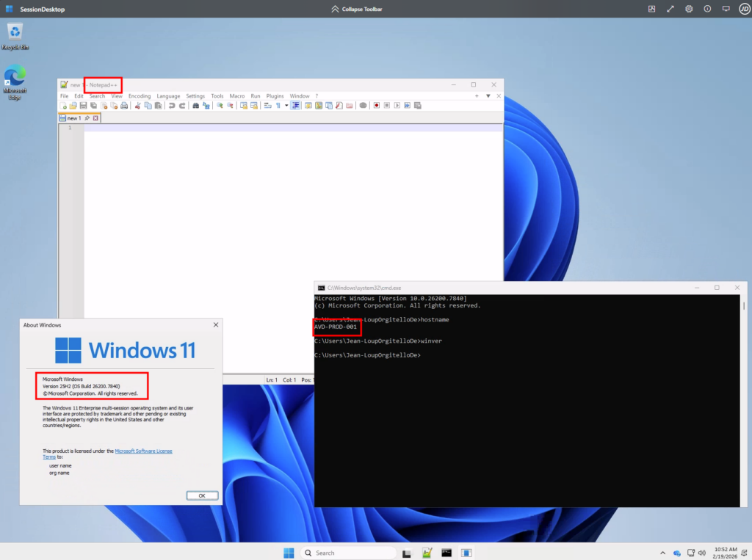Click the Print icon in Notepad++ toolbar

(x=124, y=106)
